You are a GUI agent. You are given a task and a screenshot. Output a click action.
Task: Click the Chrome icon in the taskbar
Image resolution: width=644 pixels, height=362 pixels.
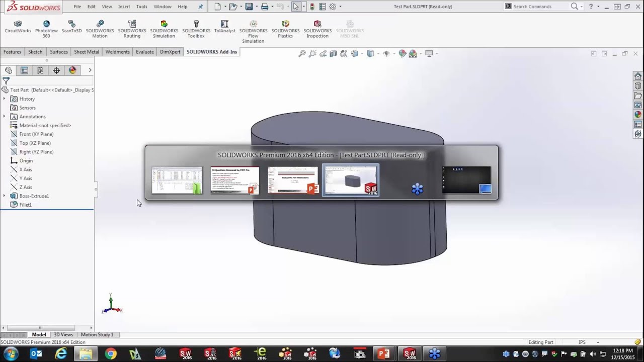[110, 354]
